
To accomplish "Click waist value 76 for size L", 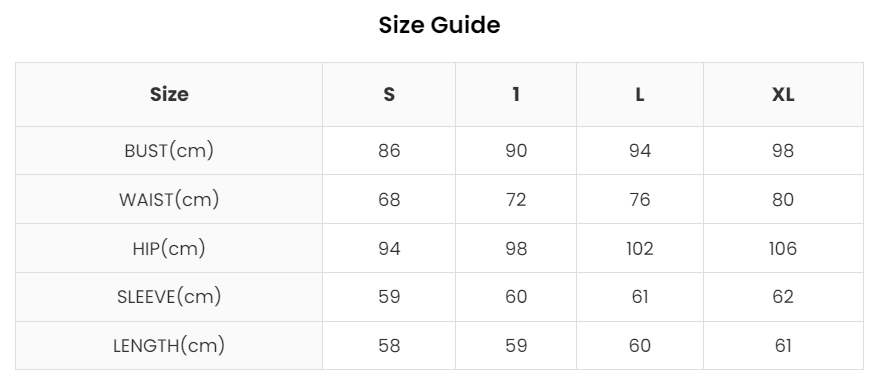I will (x=640, y=199).
